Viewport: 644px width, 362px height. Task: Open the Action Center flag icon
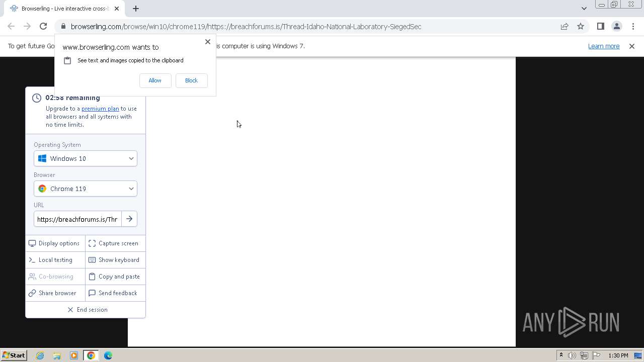click(596, 355)
